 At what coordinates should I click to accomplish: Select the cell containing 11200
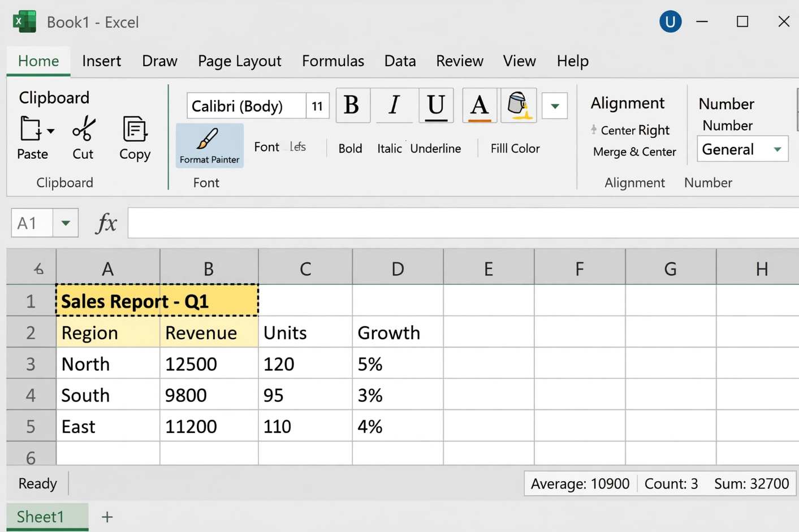pos(209,426)
